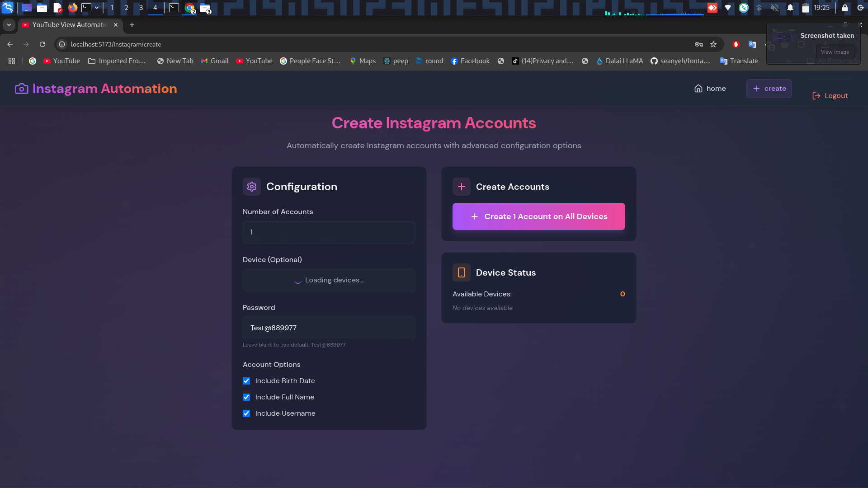The width and height of the screenshot is (868, 488).
Task: Open the first YouTube bookmark
Action: pyautogui.click(x=62, y=61)
